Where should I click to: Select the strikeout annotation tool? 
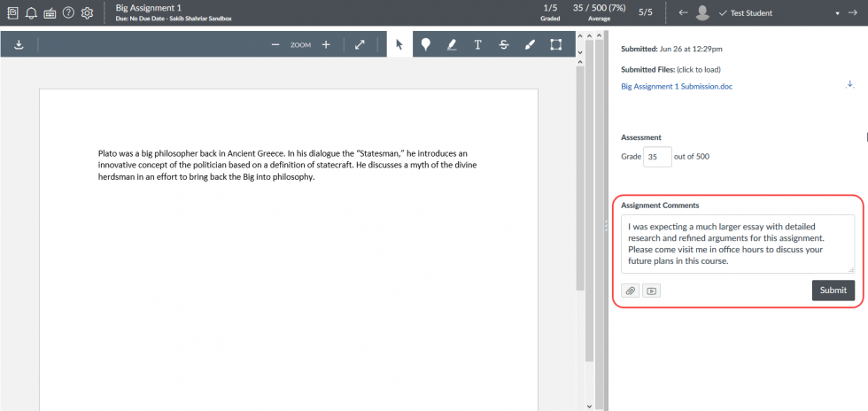pos(503,45)
